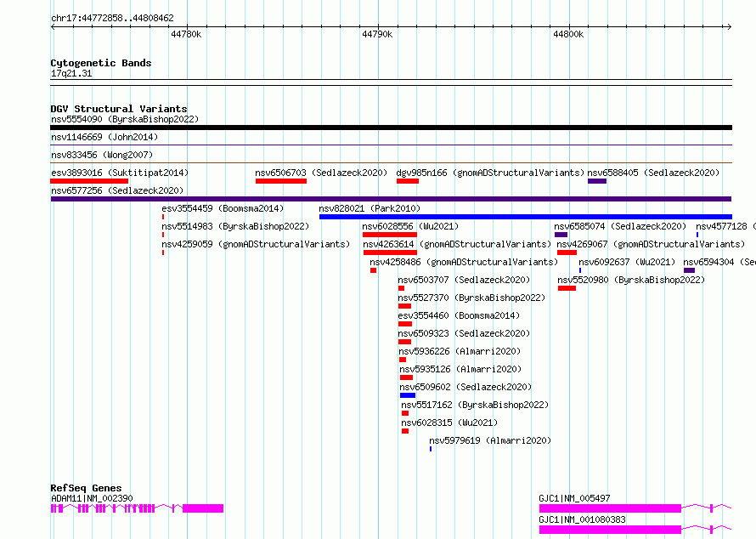Click red bar under esv3554460
Screen dimensions: 756x539
click(405, 324)
